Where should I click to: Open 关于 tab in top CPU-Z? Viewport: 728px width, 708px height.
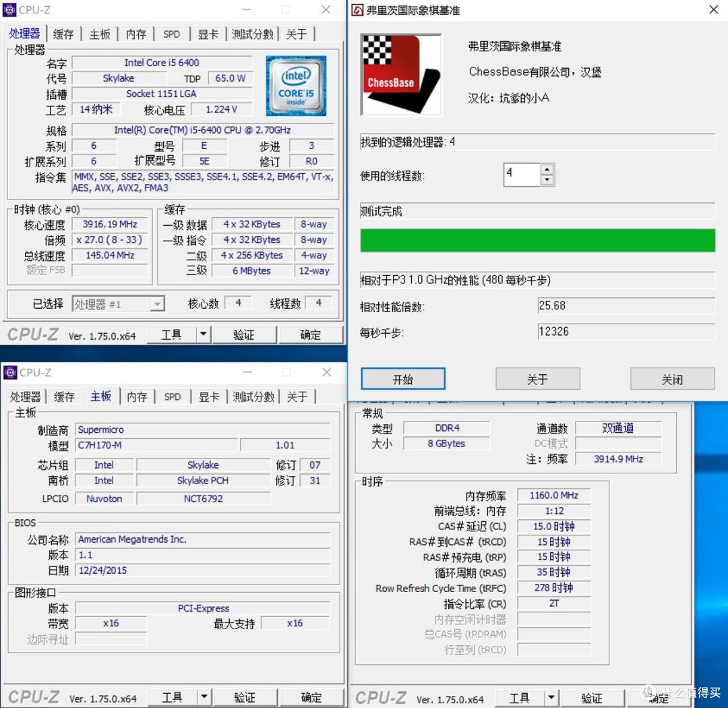(x=296, y=34)
